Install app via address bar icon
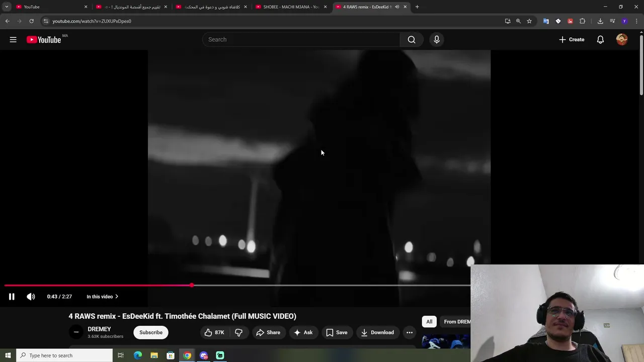Image resolution: width=644 pixels, height=362 pixels. pos(508,21)
